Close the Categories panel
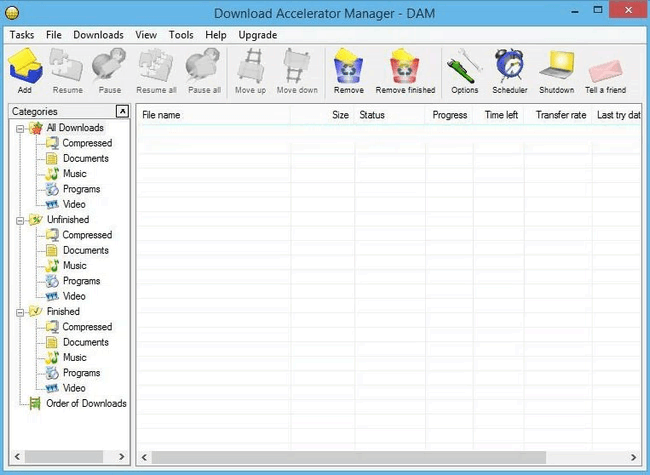The height and width of the screenshot is (475, 650). (122, 111)
